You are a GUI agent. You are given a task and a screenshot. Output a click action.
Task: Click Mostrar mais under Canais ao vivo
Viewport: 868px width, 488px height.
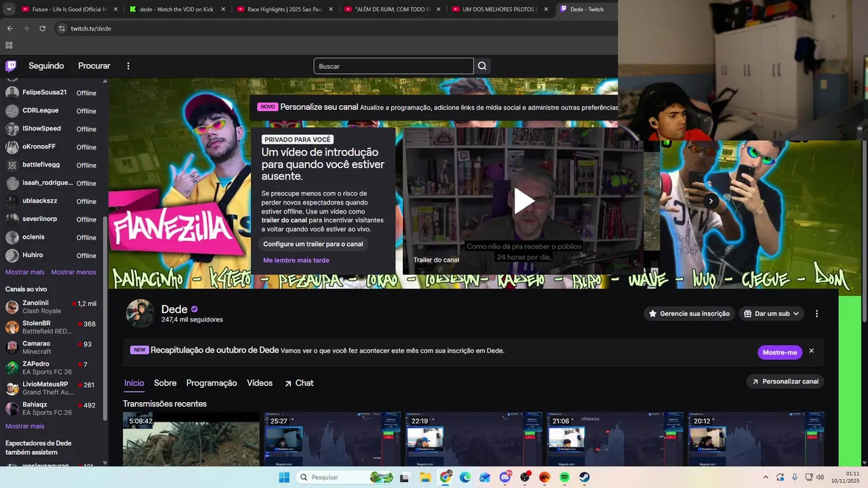click(25, 426)
